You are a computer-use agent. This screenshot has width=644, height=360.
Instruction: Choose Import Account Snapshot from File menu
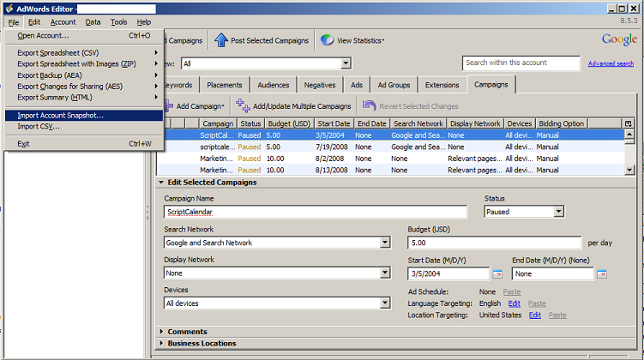84,116
